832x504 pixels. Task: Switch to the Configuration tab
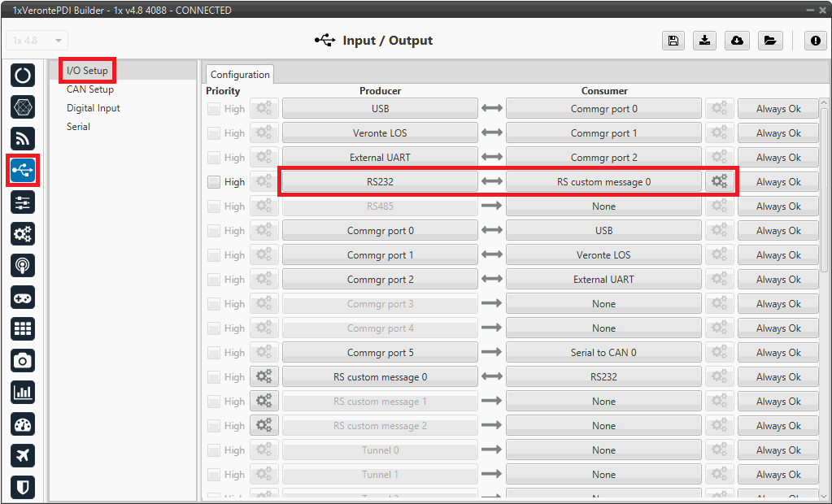point(240,75)
